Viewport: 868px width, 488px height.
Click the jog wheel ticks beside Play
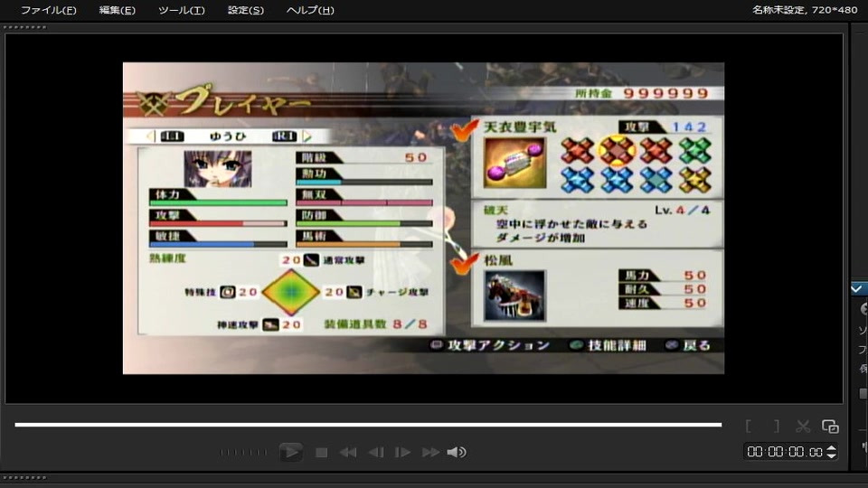coord(242,453)
